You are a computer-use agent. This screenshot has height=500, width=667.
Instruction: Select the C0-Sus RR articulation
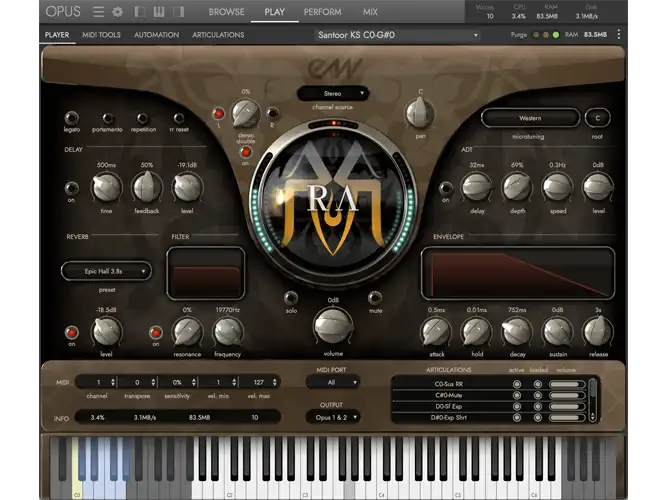tap(449, 384)
